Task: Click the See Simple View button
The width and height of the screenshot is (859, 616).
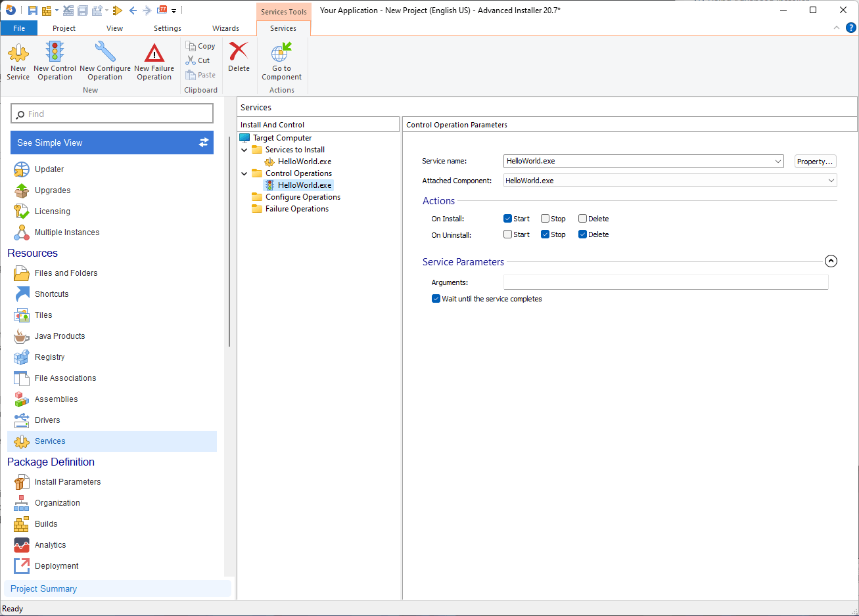Action: pyautogui.click(x=112, y=143)
